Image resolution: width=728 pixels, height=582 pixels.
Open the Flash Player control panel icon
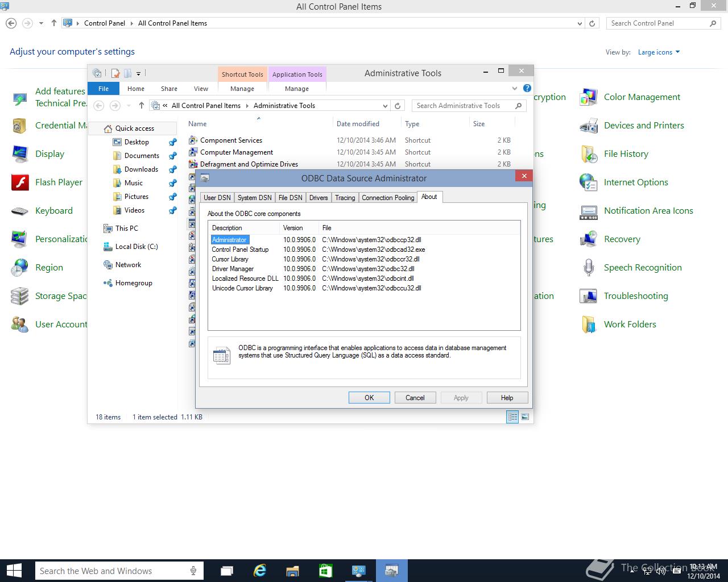(20, 182)
